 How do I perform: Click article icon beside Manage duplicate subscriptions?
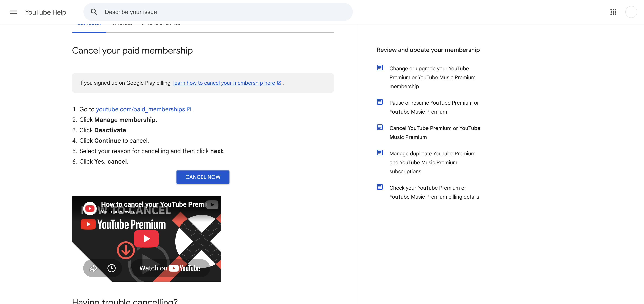coord(380,153)
